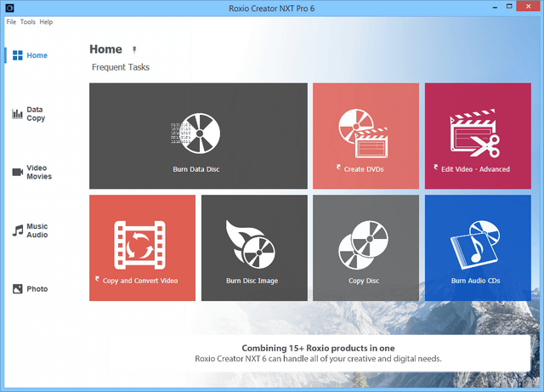The image size is (544, 392).
Task: Click the Roxio app icon in title bar
Action: click(x=9, y=8)
